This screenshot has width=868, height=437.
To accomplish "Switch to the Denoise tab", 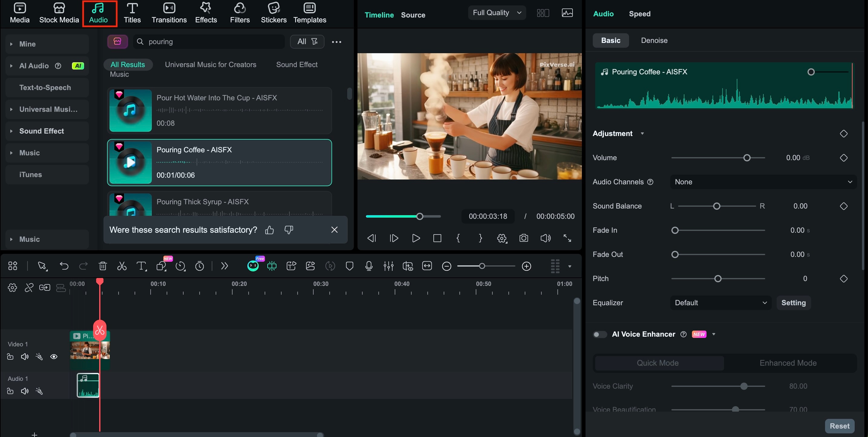I will 654,40.
